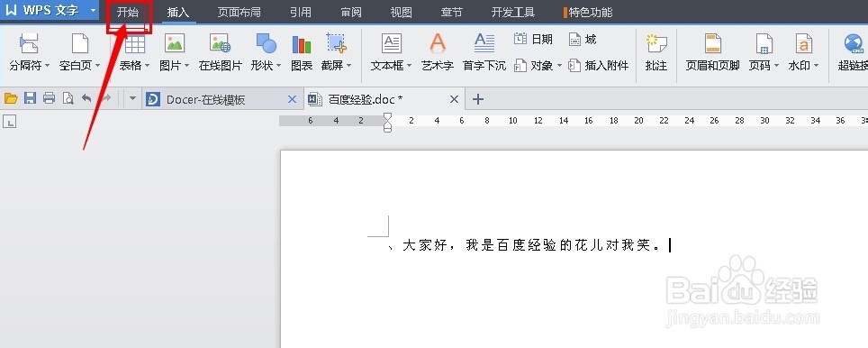Save the document with the floppy icon

pos(30,98)
